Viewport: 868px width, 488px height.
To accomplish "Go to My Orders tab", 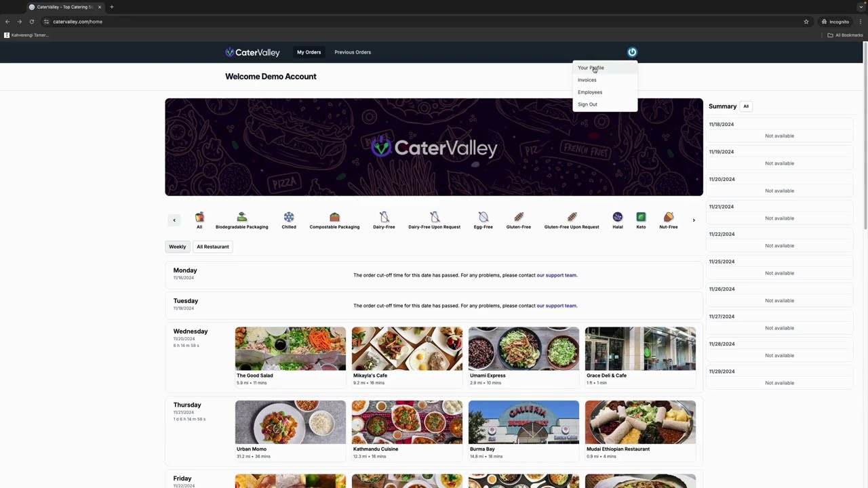I will [x=309, y=52].
